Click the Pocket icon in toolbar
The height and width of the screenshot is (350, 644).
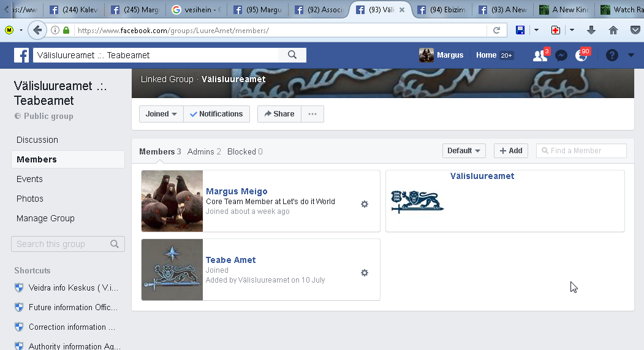(x=635, y=30)
